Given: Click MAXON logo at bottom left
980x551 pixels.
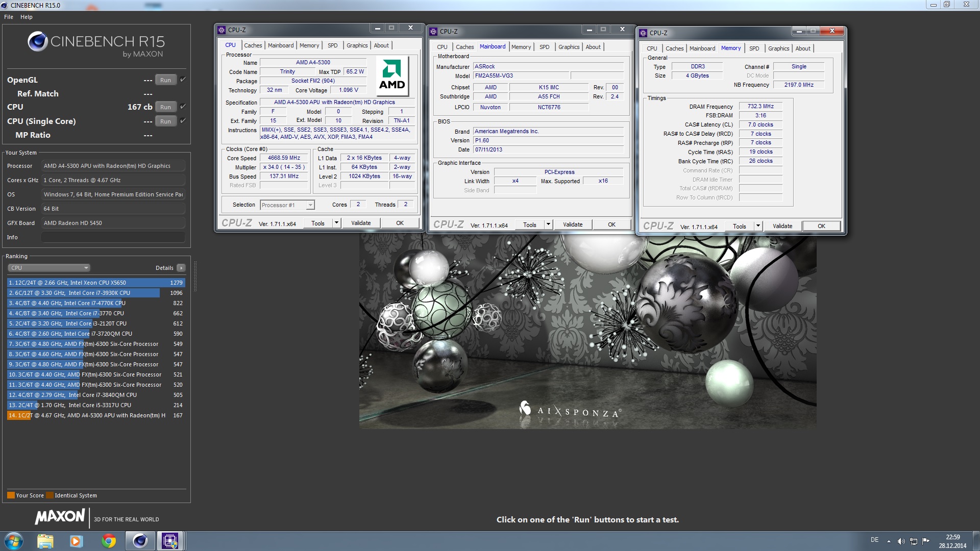Looking at the screenshot, I should (x=60, y=517).
